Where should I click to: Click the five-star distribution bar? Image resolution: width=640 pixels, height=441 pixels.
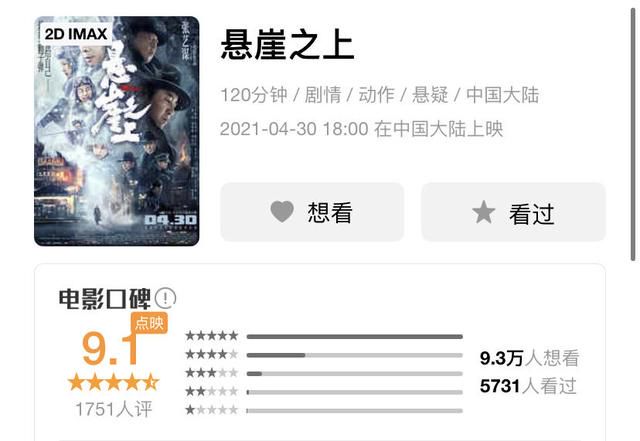click(355, 337)
